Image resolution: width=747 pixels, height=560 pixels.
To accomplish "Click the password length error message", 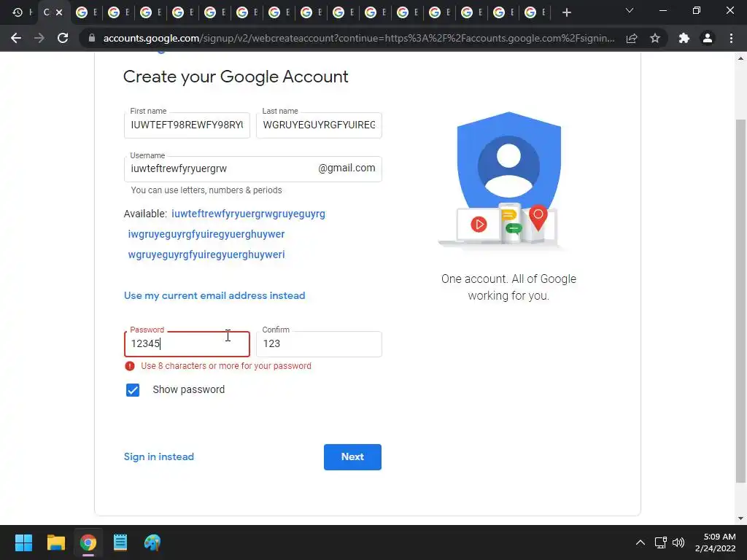I will click(226, 366).
